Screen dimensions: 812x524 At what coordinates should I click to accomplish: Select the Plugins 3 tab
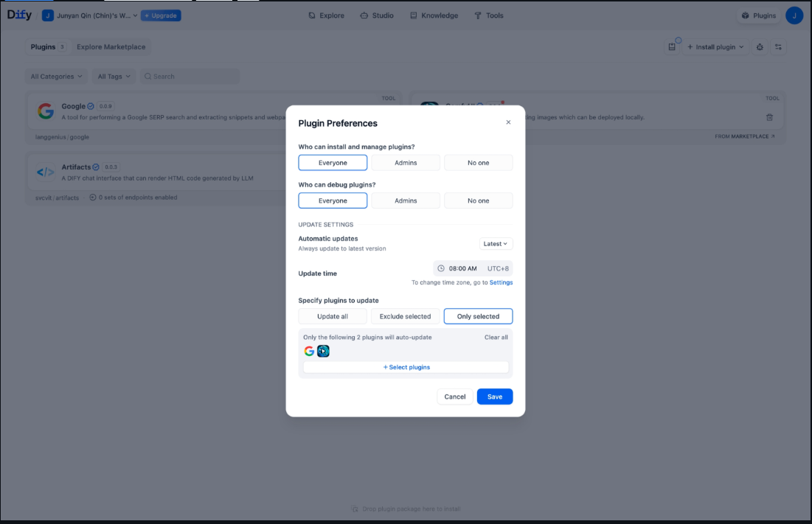(x=48, y=47)
